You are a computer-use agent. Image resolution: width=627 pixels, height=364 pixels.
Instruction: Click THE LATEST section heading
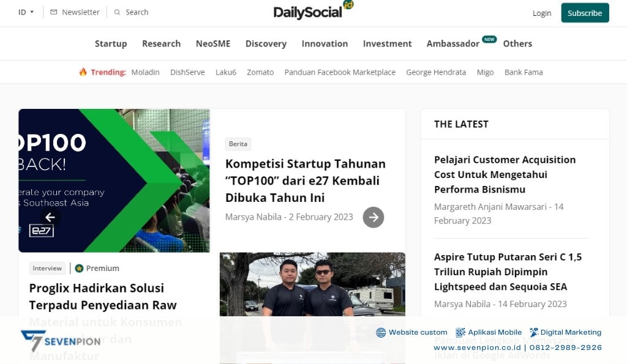point(461,124)
